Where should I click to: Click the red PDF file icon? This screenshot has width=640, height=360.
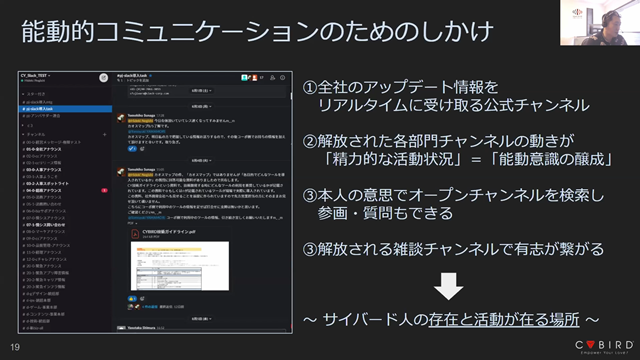coord(135,234)
